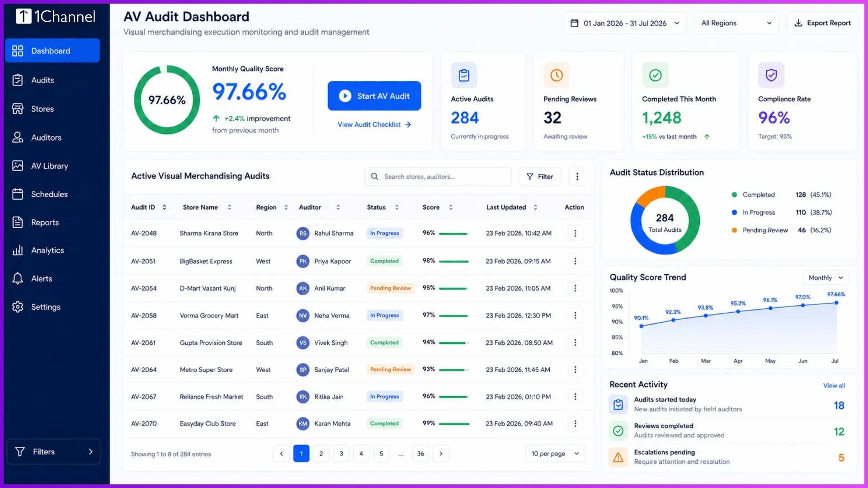Click the 97.66% quality score ring

click(x=167, y=99)
